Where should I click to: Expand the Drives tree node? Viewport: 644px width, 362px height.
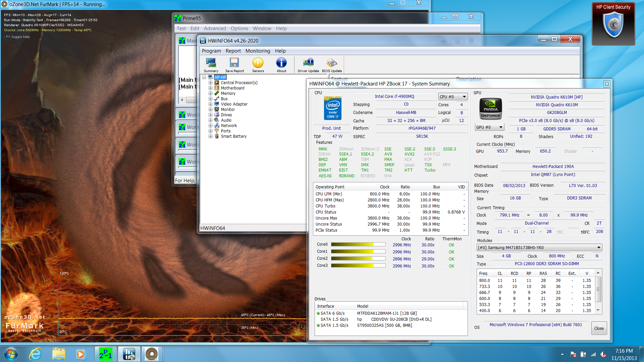click(210, 115)
